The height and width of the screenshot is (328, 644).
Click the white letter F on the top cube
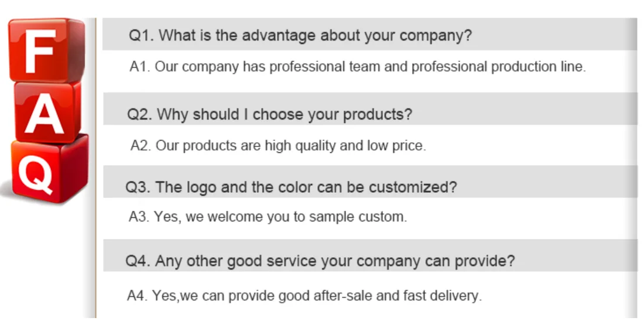coord(39,50)
